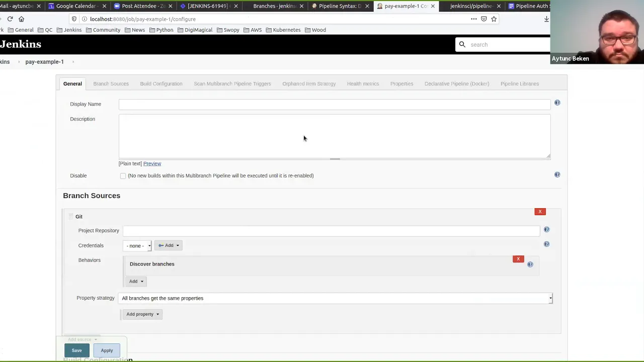Click the browser home icon
Image resolution: width=644 pixels, height=362 pixels.
[21, 19]
